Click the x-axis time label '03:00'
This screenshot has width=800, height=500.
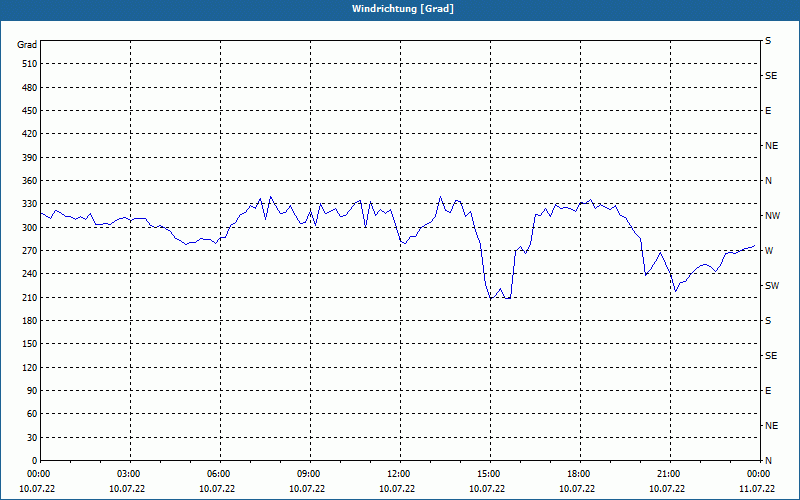click(128, 474)
